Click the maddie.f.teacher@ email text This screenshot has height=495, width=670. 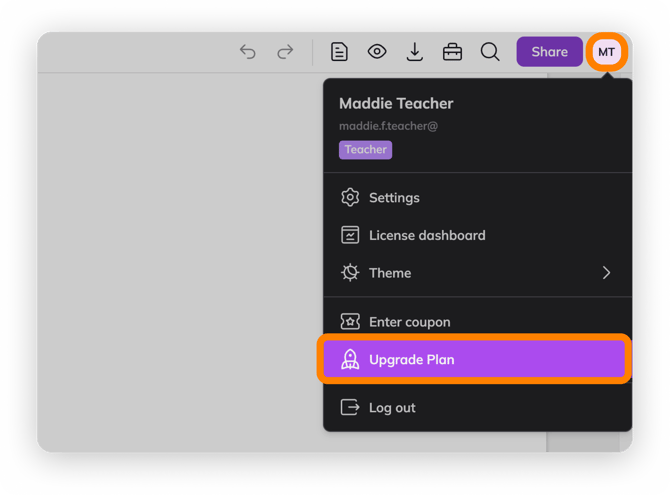pyautogui.click(x=388, y=126)
